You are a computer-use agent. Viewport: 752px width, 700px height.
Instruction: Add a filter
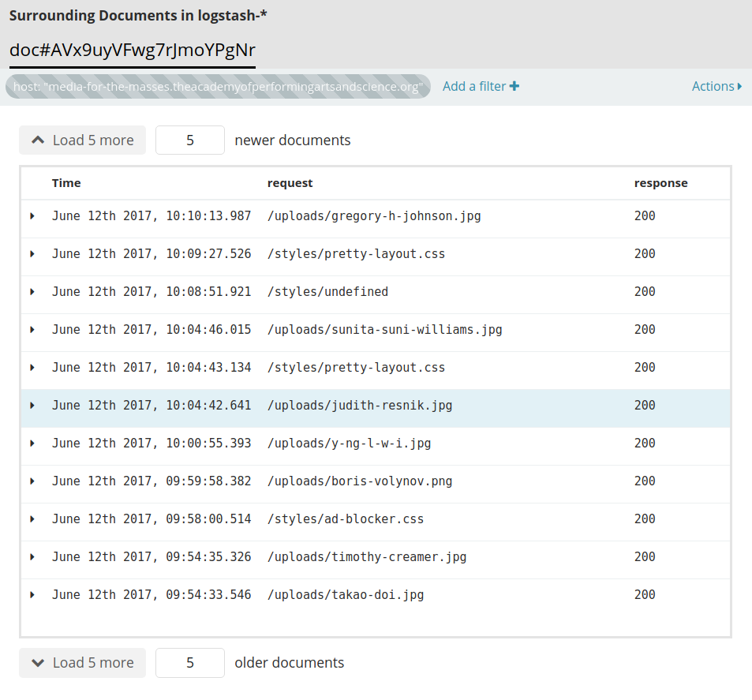[x=481, y=86]
